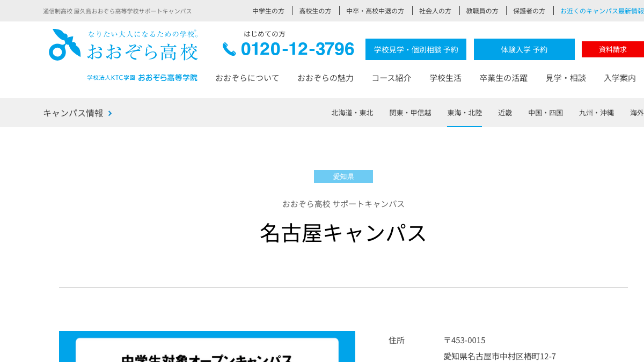Open the 教職員の方 link
The height and width of the screenshot is (362, 644).
pyautogui.click(x=482, y=11)
